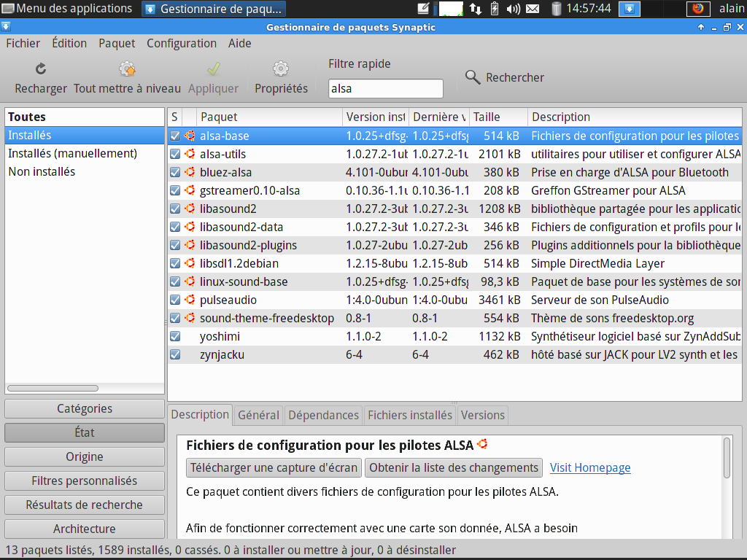
Task: Click the Filtre rapide text field
Action: point(385,88)
